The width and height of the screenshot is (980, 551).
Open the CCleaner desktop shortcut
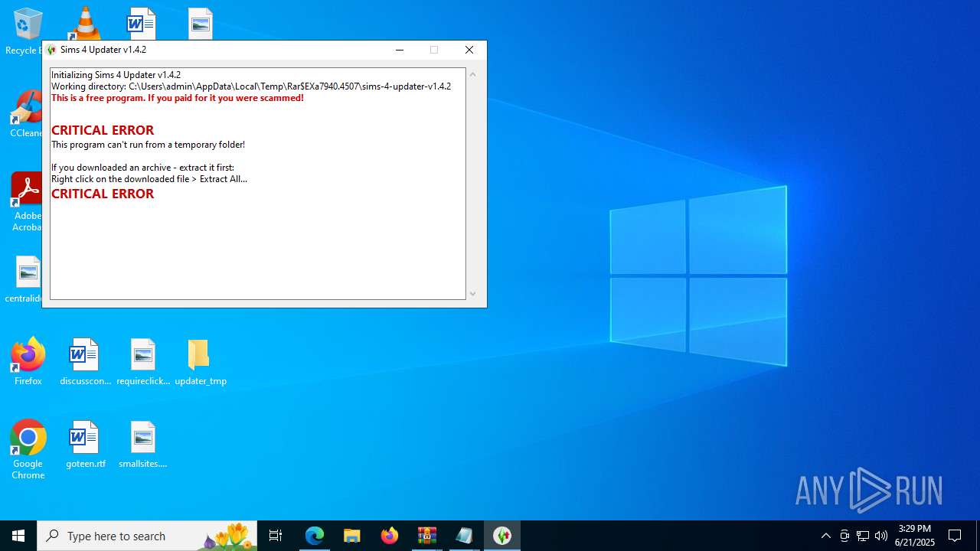[x=28, y=113]
